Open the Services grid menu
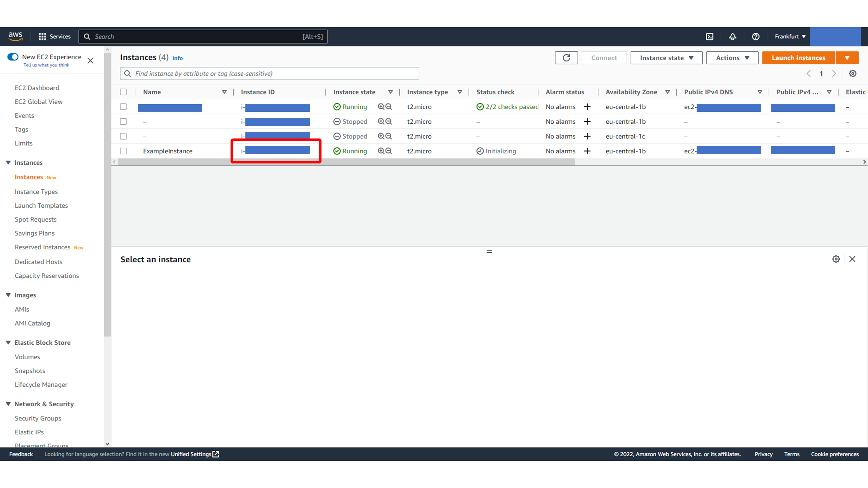This screenshot has height=488, width=868. pyautogui.click(x=54, y=36)
